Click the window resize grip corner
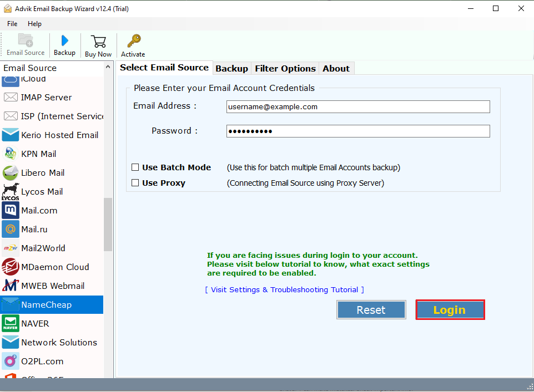Screen dimensions: 534x392 (x=530, y=386)
